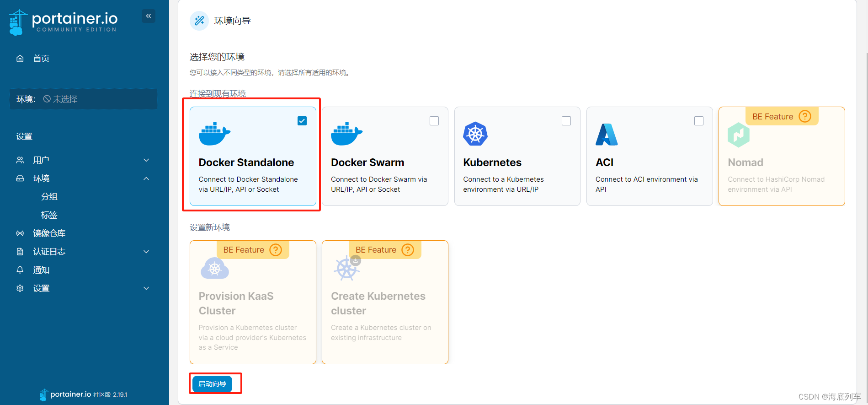Click the footer Portainer logo icon
868x405 pixels.
pos(43,394)
